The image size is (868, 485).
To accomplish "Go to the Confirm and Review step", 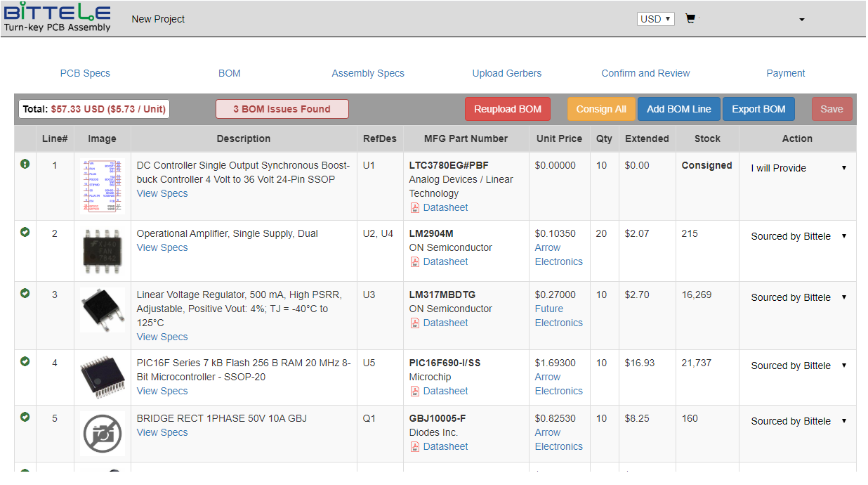I will [645, 73].
